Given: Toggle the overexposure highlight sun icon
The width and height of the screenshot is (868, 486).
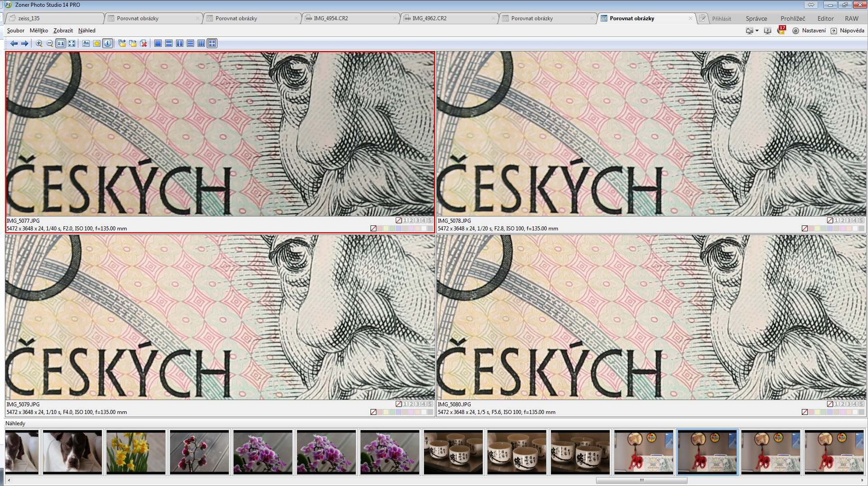Looking at the screenshot, I should click(x=97, y=43).
